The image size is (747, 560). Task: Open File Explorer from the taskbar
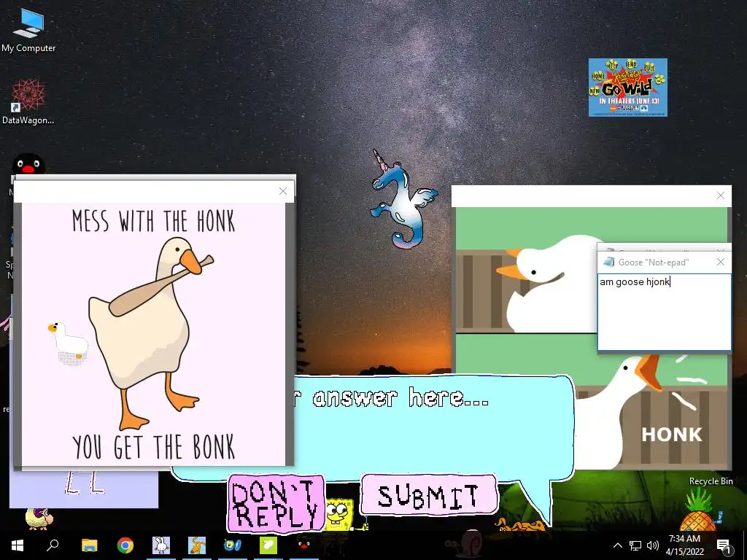(x=89, y=545)
